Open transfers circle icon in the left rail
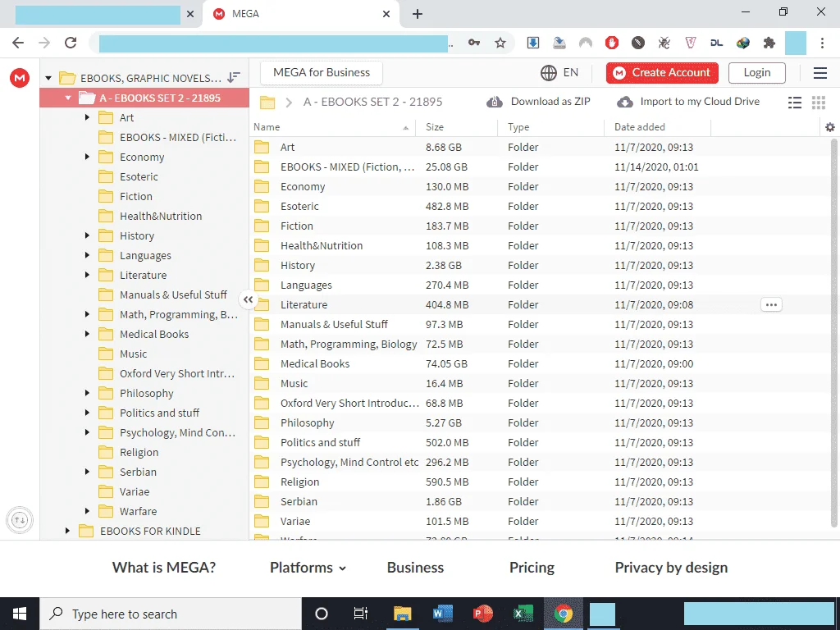 point(20,519)
